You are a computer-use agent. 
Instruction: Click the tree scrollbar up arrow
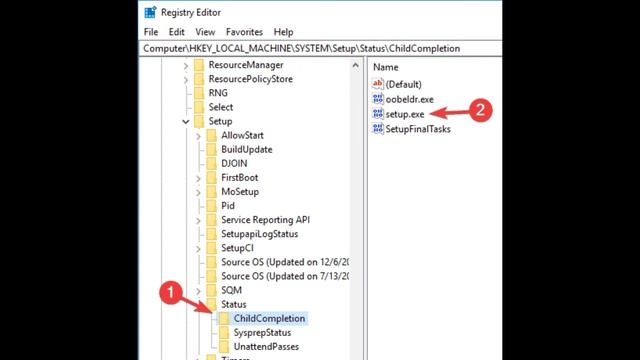point(356,65)
